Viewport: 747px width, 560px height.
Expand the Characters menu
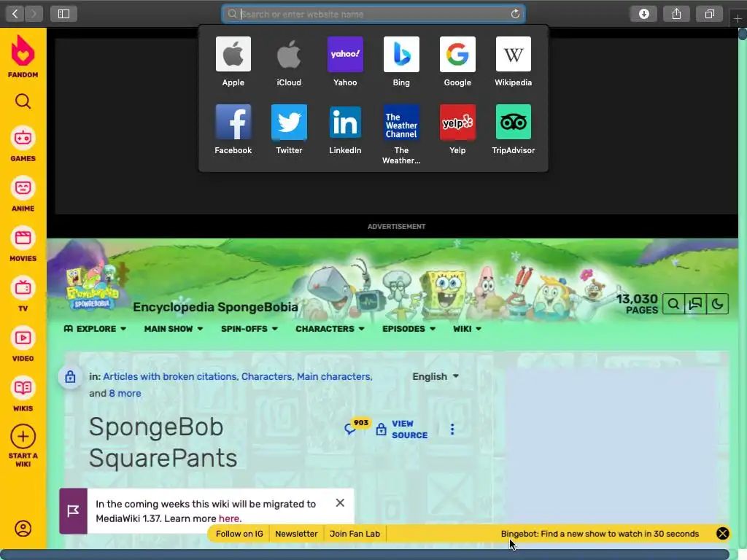point(330,329)
